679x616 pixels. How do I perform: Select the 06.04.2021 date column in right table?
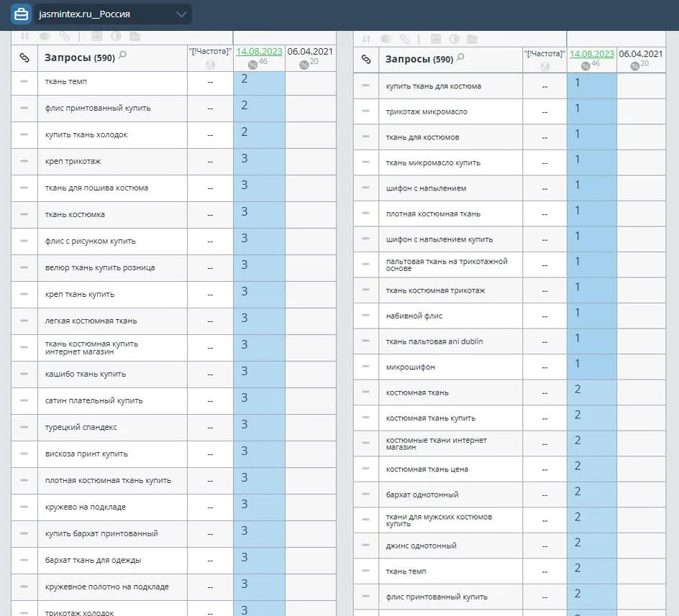coord(641,54)
